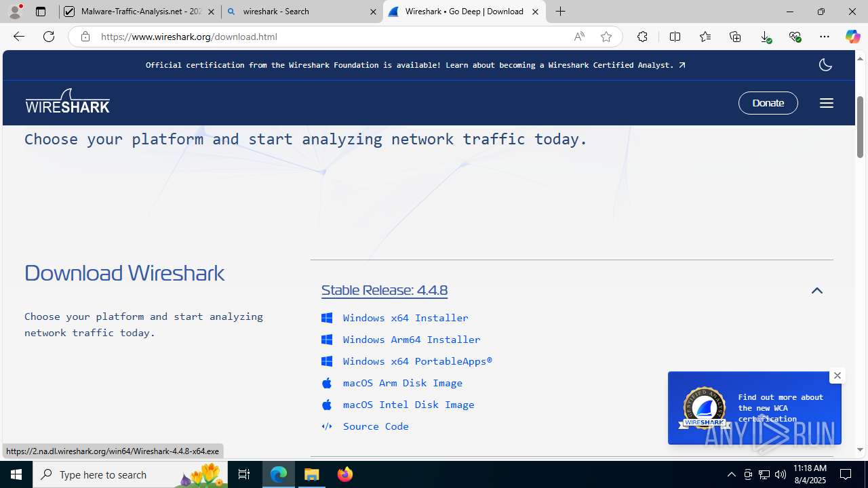This screenshot has height=488, width=868.
Task: Close the Malware-Traffic-Analysis.net tab
Action: pos(211,12)
